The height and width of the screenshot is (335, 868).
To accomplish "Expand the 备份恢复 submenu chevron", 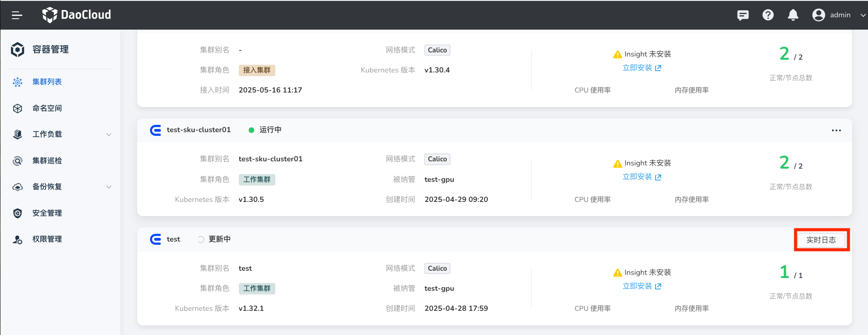I will click(108, 187).
